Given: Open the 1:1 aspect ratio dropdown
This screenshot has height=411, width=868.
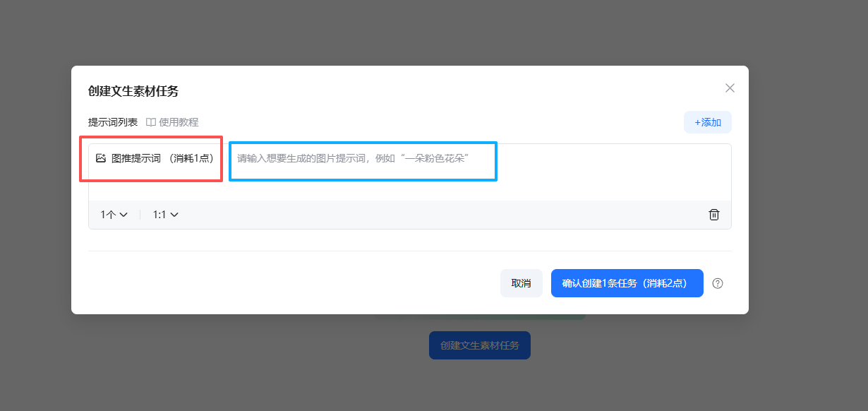Looking at the screenshot, I should [165, 215].
